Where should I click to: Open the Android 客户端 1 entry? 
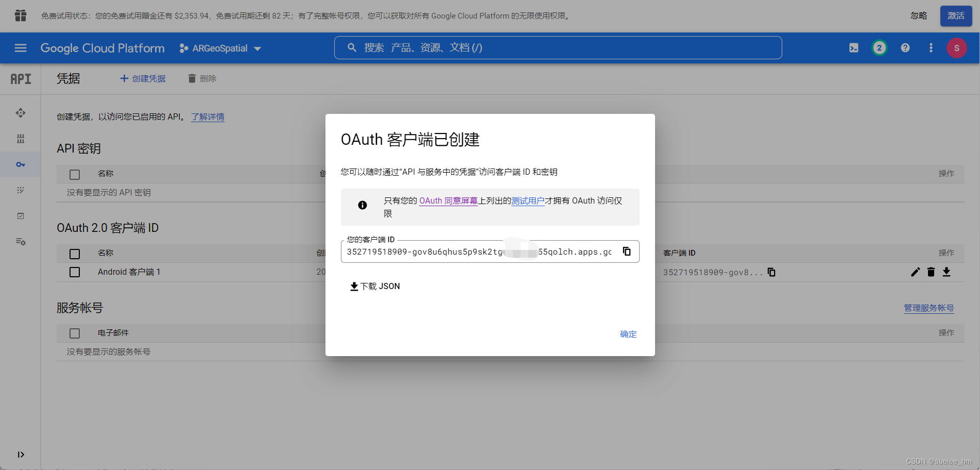pyautogui.click(x=129, y=272)
